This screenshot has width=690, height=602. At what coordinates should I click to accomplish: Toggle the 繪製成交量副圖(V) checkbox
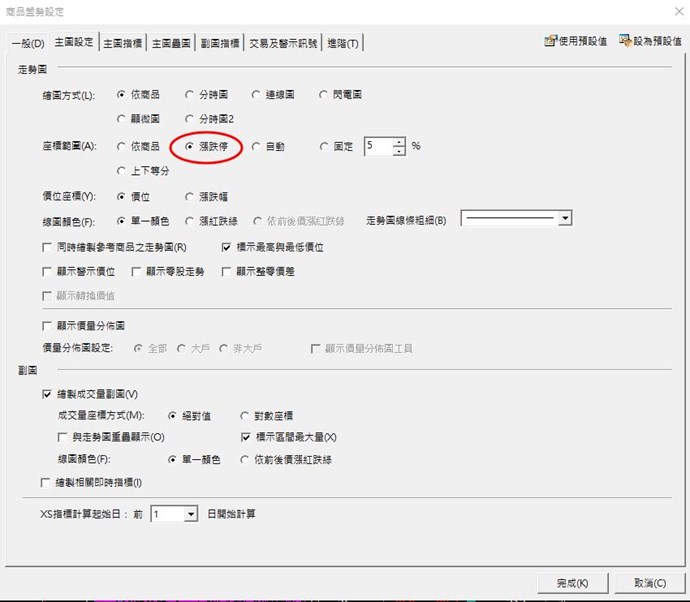[x=47, y=395]
